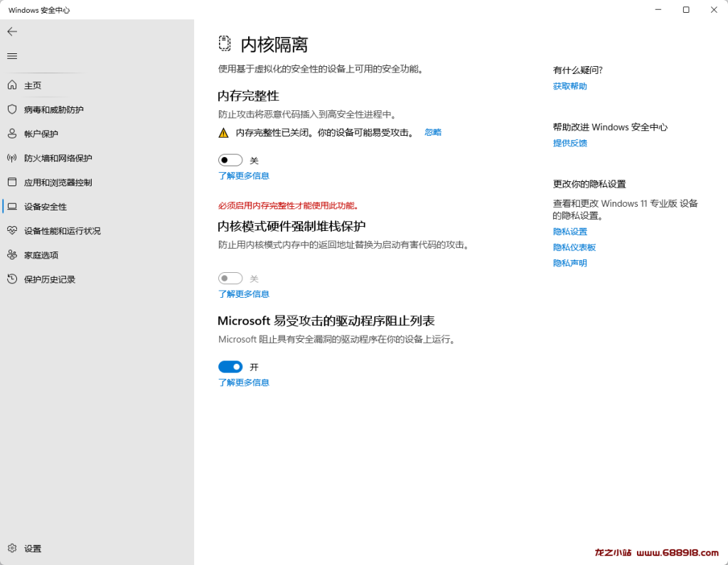Open the 隐私仪表板 link
Image resolution: width=728 pixels, height=565 pixels.
(x=574, y=247)
